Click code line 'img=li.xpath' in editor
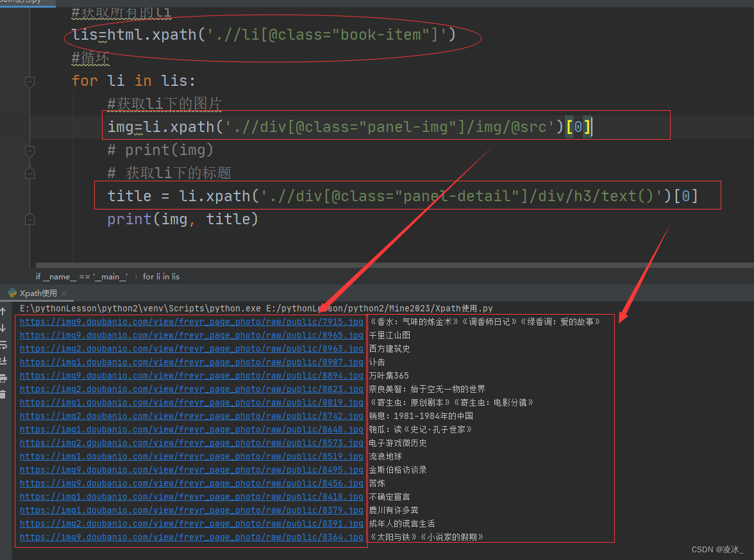Image resolution: width=754 pixels, height=560 pixels. (x=349, y=127)
